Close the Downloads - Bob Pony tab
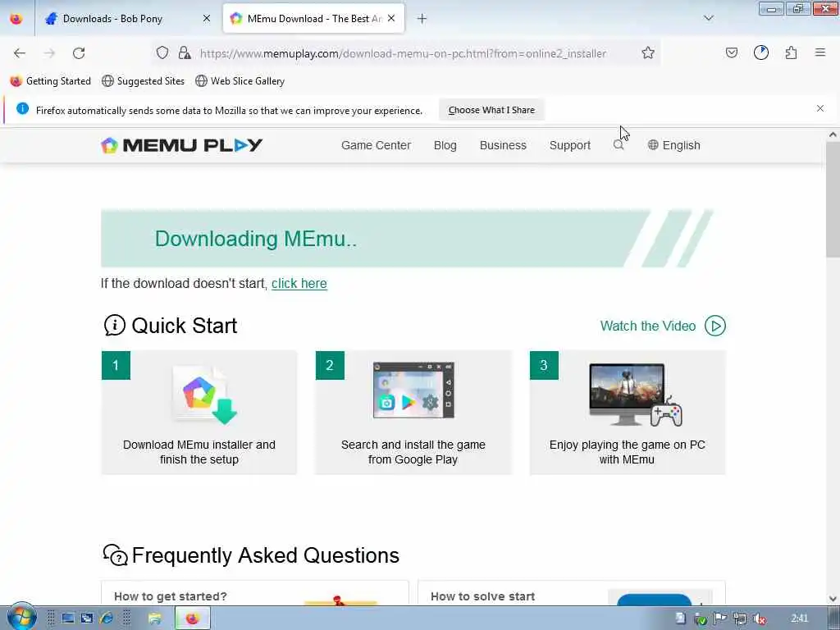Image resolution: width=840 pixels, height=630 pixels. click(206, 18)
